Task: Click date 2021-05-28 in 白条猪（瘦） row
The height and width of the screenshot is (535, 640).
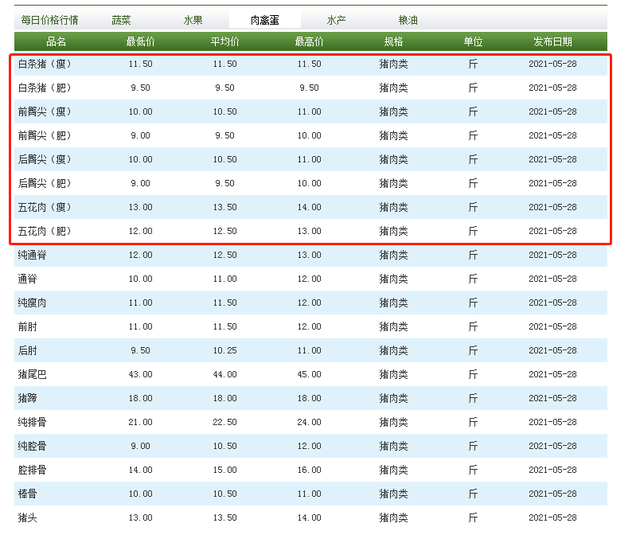Action: pyautogui.click(x=553, y=64)
